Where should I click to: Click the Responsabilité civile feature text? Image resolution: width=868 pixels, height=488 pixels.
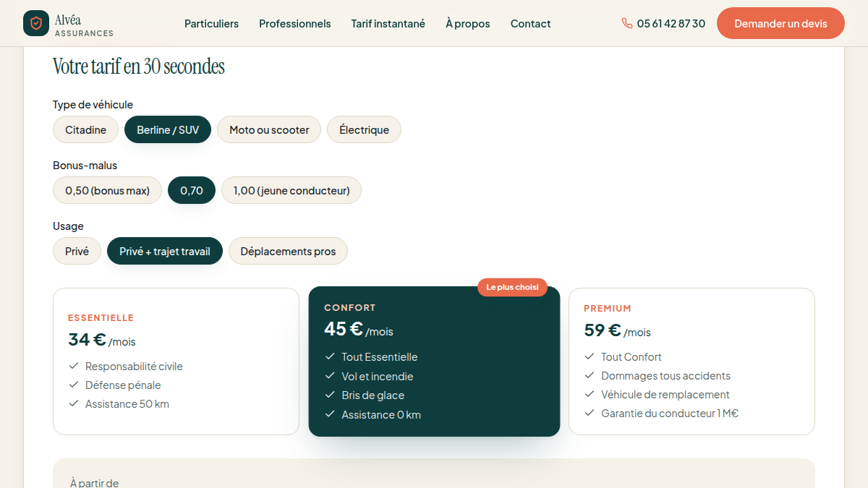tap(134, 367)
